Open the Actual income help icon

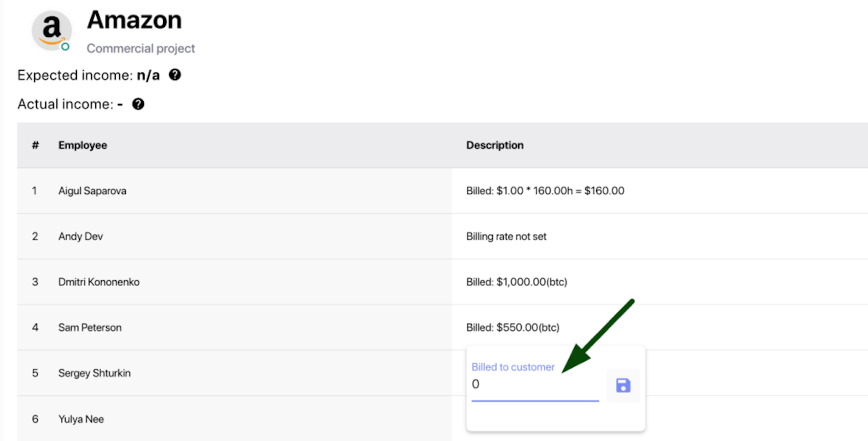tap(138, 104)
